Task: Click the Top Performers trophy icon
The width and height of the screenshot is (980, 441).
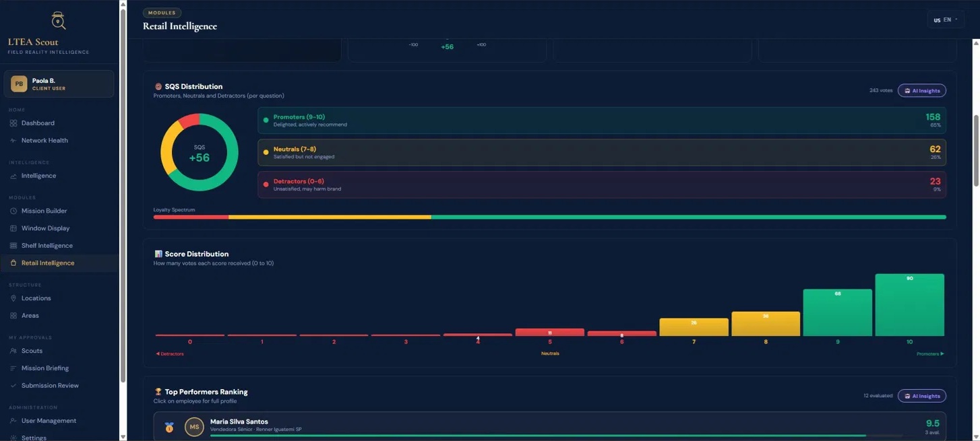Action: point(158,392)
